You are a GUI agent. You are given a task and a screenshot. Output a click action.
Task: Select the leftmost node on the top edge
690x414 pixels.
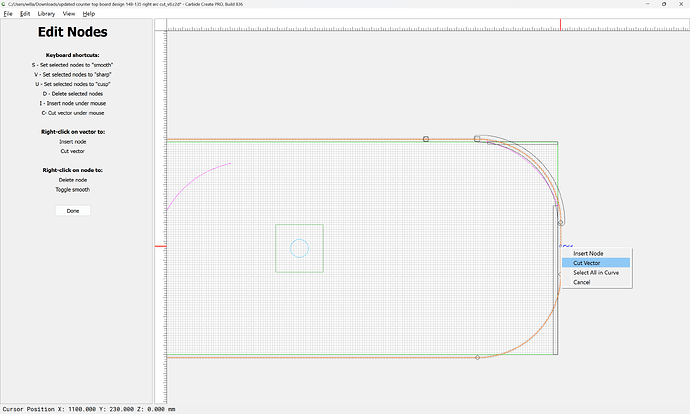426,138
